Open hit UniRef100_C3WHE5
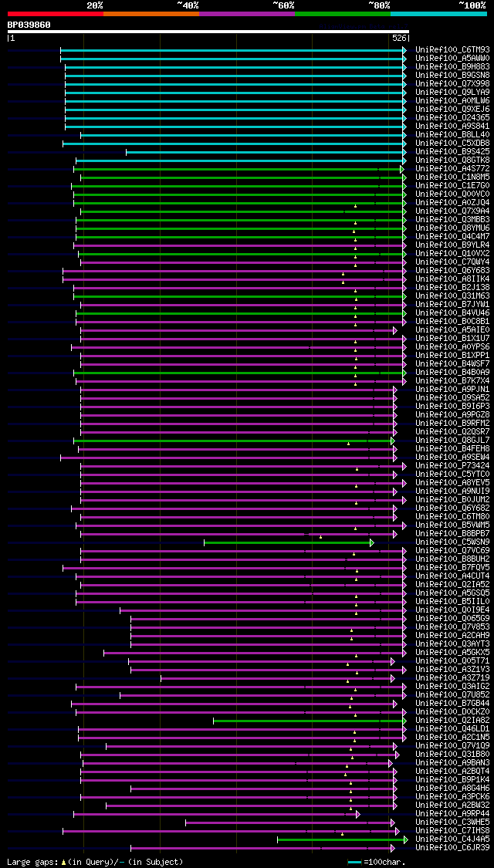Viewport: 494px width, 868px height. (x=452, y=822)
